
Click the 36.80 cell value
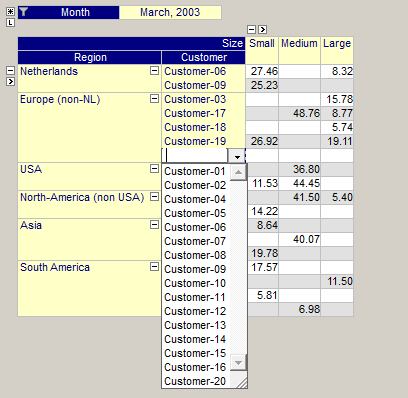point(300,169)
